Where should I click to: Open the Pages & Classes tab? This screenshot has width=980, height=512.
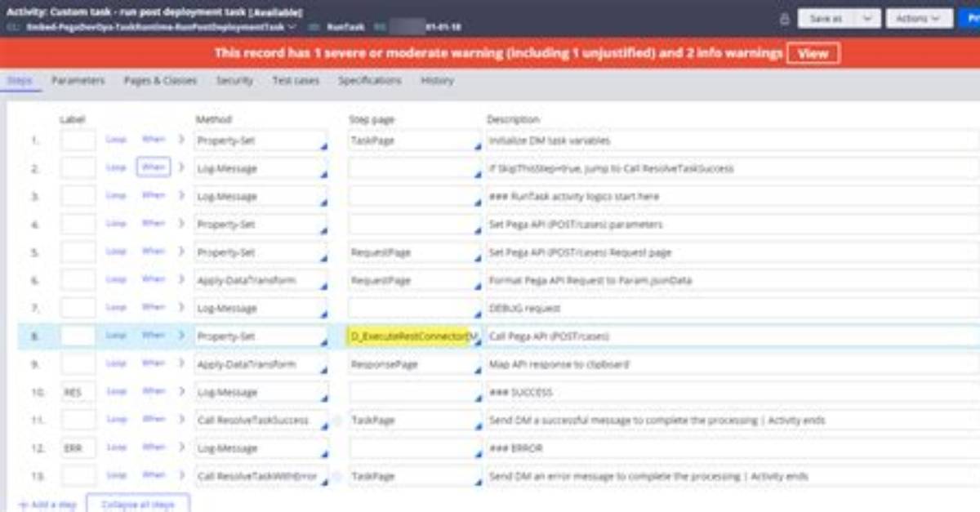(x=160, y=81)
